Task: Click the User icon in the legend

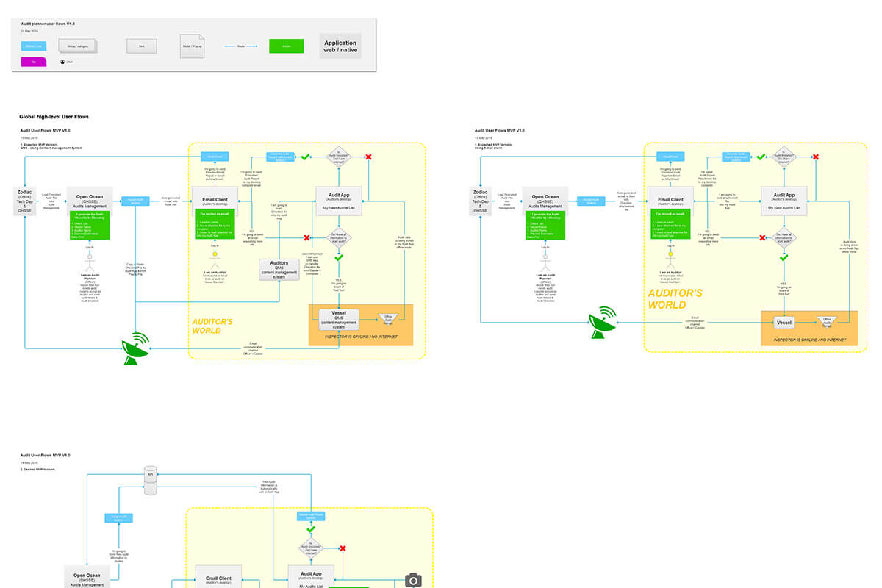Action: coord(62,62)
